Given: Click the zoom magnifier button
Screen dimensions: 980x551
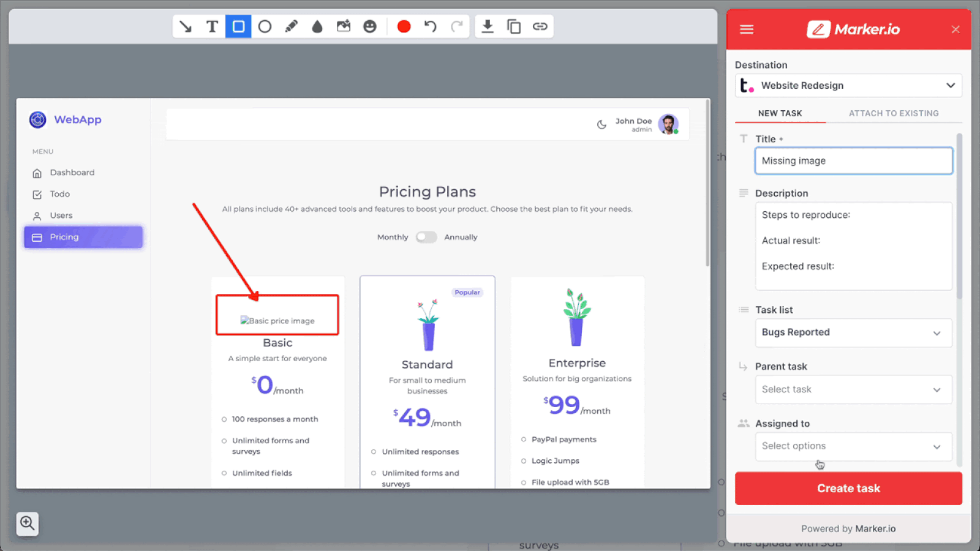Looking at the screenshot, I should [28, 523].
